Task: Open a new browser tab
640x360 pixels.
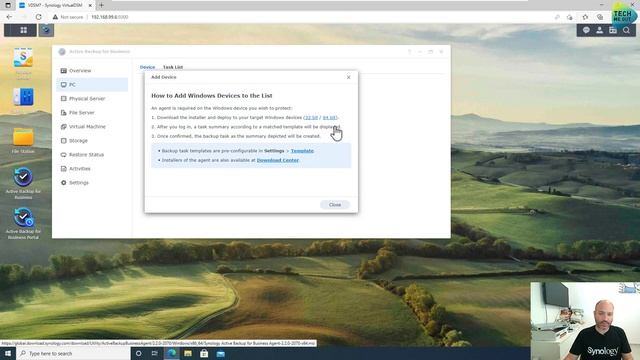Action: pyautogui.click(x=101, y=5)
